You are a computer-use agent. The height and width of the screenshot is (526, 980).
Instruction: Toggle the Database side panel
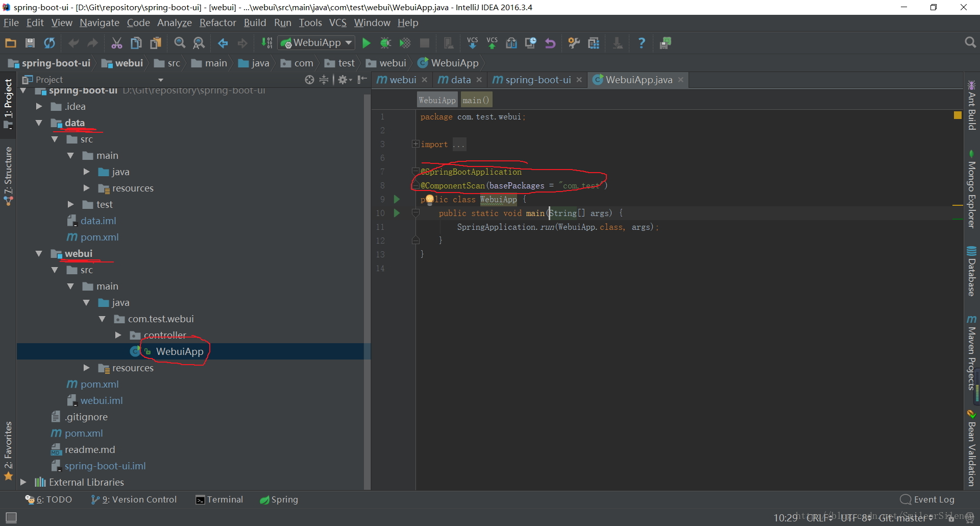click(971, 271)
